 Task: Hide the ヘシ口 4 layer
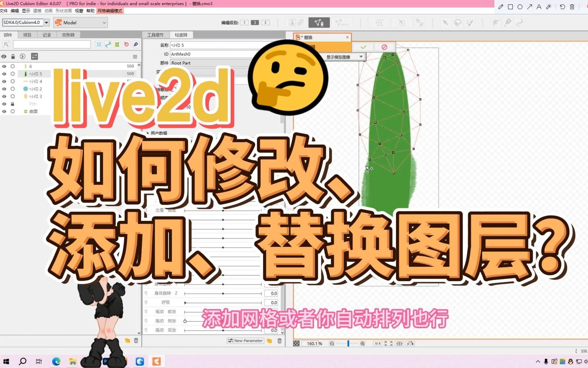4,81
